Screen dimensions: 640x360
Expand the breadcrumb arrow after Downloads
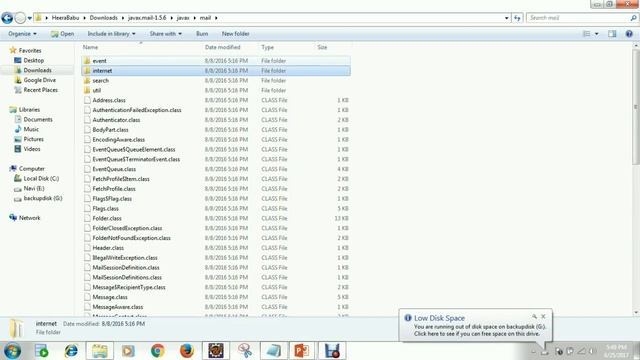click(122, 18)
